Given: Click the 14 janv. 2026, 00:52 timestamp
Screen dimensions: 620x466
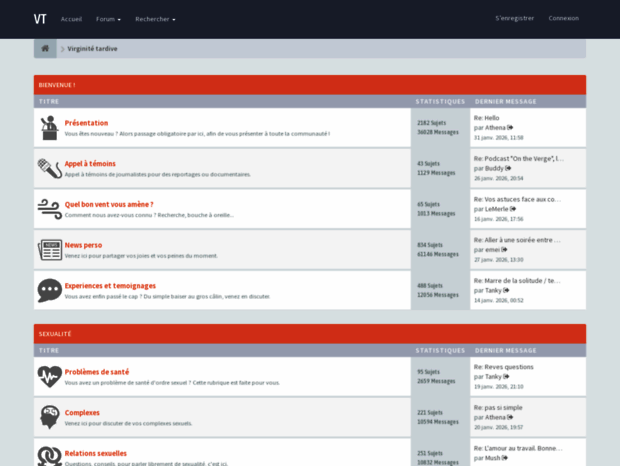Looking at the screenshot, I should click(x=499, y=300).
